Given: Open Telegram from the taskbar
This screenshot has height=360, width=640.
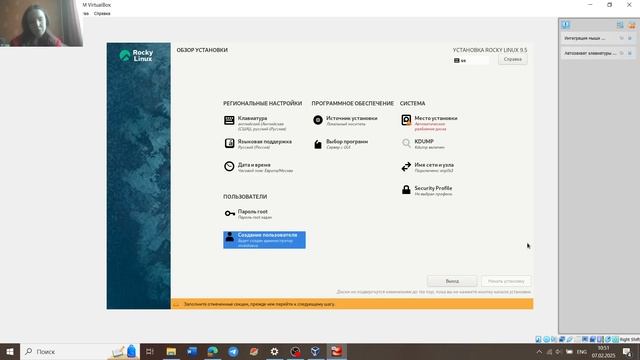Looking at the screenshot, I should point(233,351).
